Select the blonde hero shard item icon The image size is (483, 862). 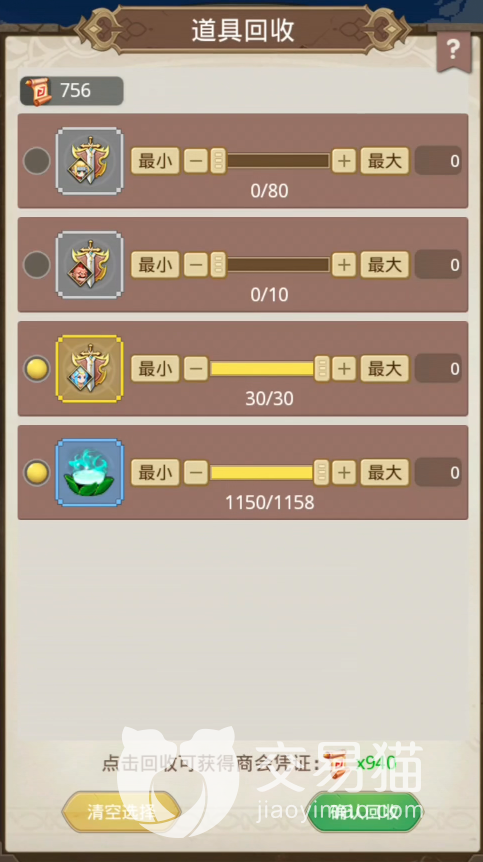[x=90, y=161]
